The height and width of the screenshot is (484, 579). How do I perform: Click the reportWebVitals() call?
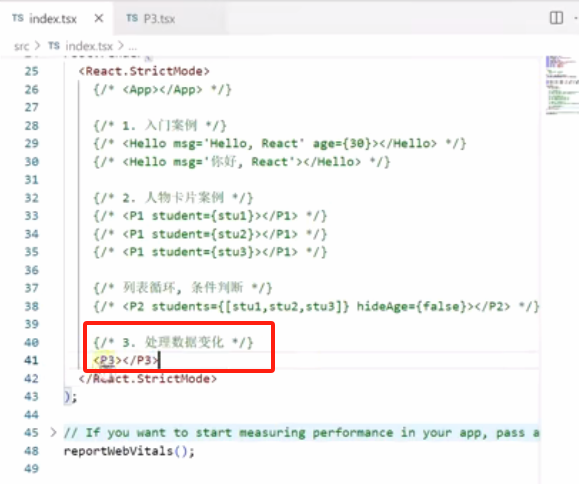tap(129, 451)
